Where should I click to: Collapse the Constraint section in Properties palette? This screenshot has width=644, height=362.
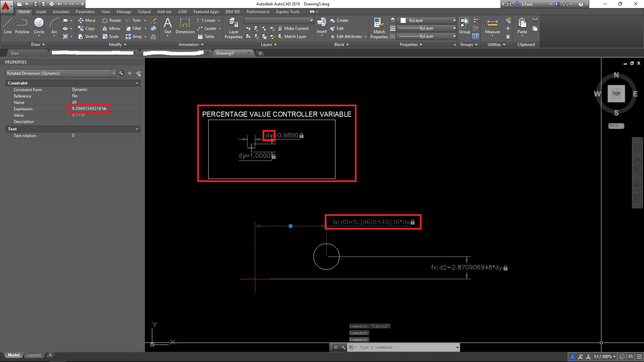(x=137, y=83)
